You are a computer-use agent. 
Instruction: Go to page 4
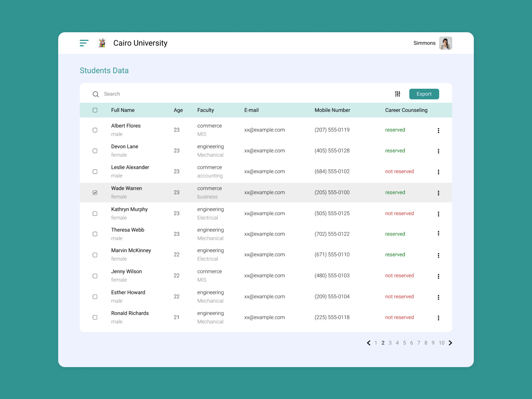coord(397,343)
